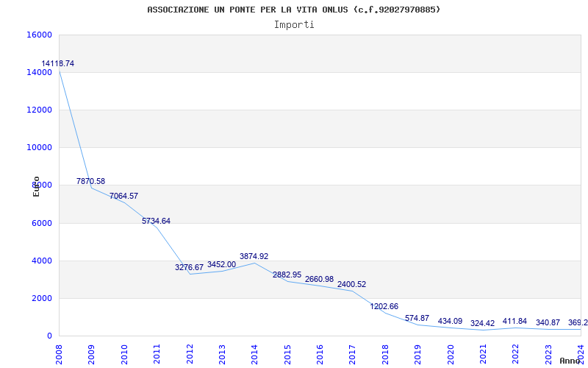Click the x-axis year 2022
This screenshot has width=588, height=368.
tap(516, 354)
